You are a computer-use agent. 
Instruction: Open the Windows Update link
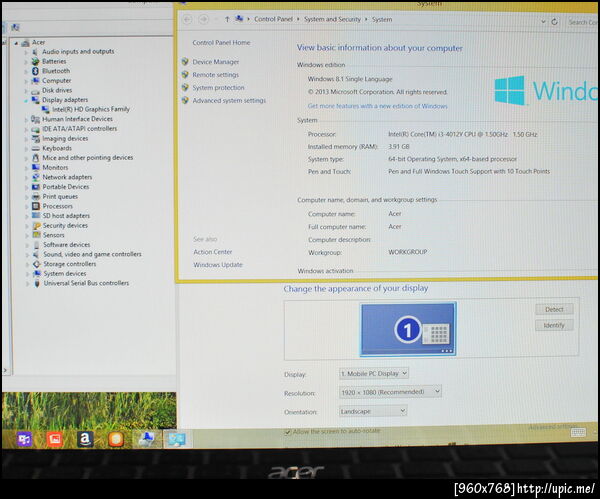click(x=218, y=265)
